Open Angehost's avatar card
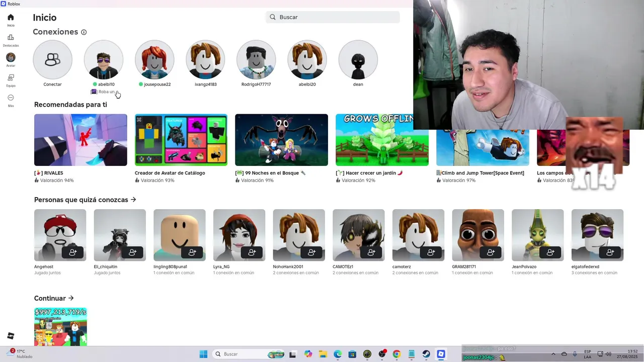 point(60,235)
